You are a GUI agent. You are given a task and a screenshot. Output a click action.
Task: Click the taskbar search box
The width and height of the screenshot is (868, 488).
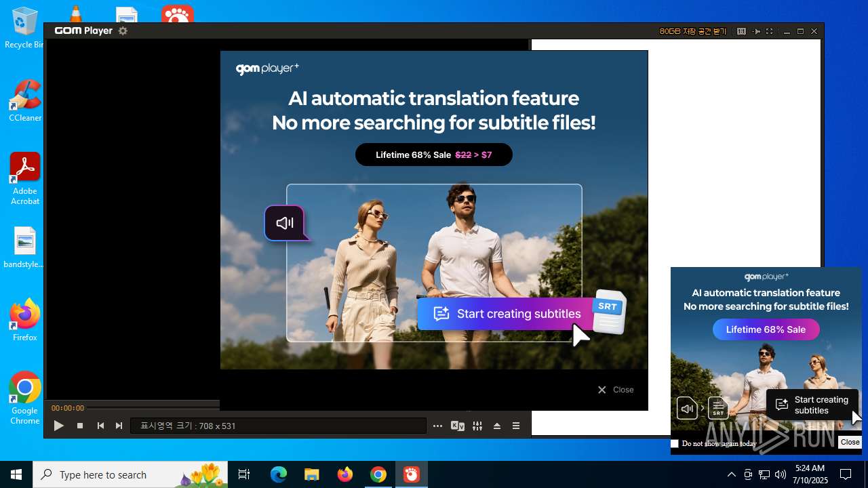(132, 474)
